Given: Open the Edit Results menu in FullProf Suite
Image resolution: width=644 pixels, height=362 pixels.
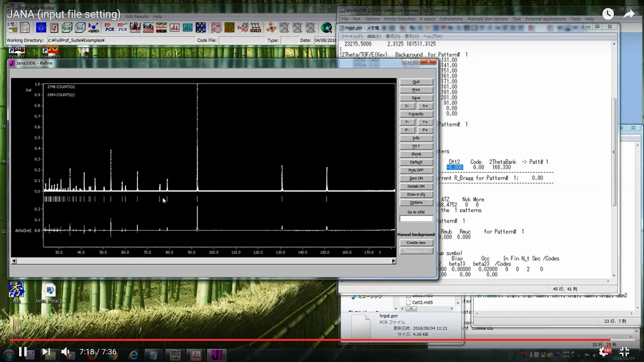Looking at the screenshot, I should point(137,17).
